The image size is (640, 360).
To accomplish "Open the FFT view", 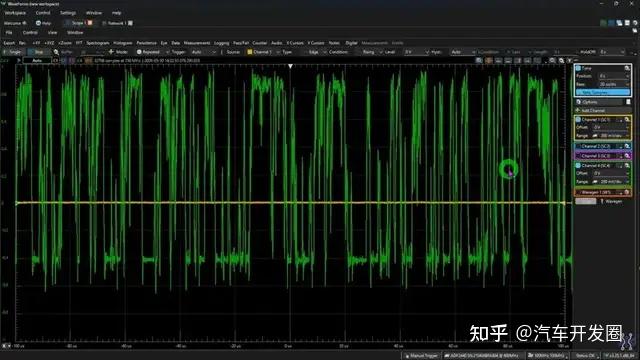I will tap(79, 43).
